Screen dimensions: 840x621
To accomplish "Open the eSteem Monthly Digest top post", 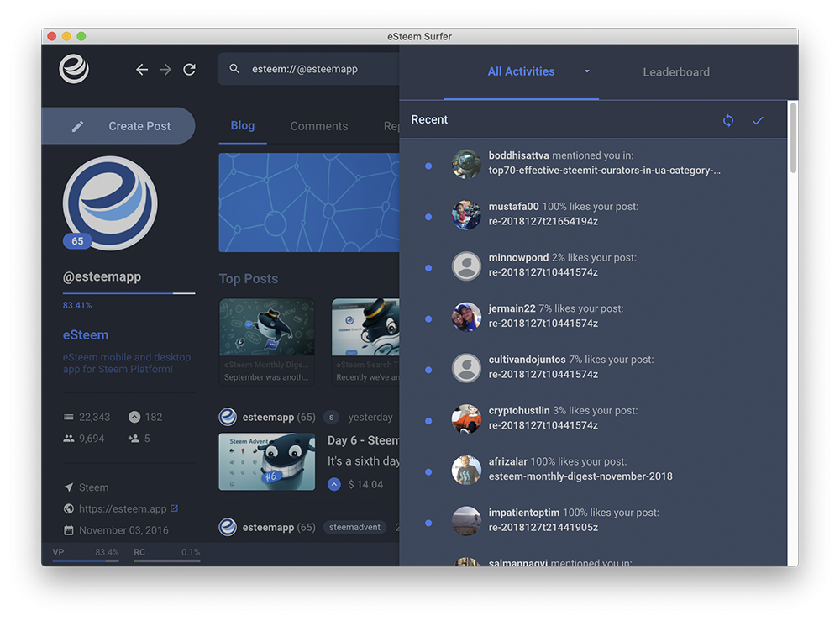I will pos(267,342).
